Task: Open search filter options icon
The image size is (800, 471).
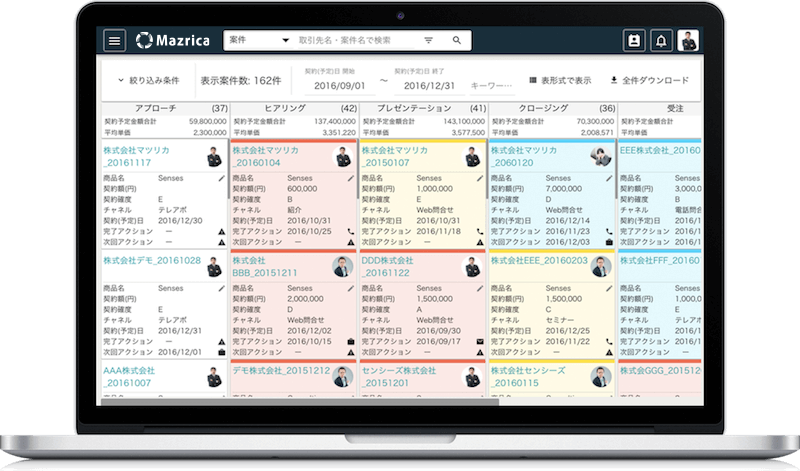Action: [x=429, y=41]
